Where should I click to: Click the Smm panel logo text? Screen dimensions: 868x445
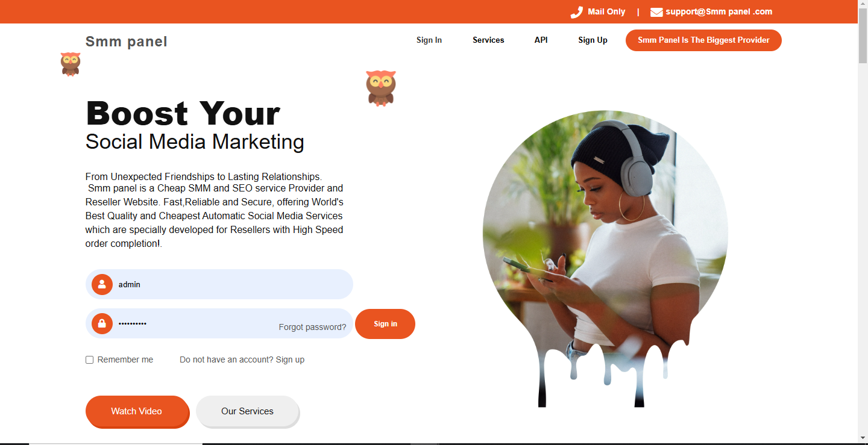click(x=127, y=42)
